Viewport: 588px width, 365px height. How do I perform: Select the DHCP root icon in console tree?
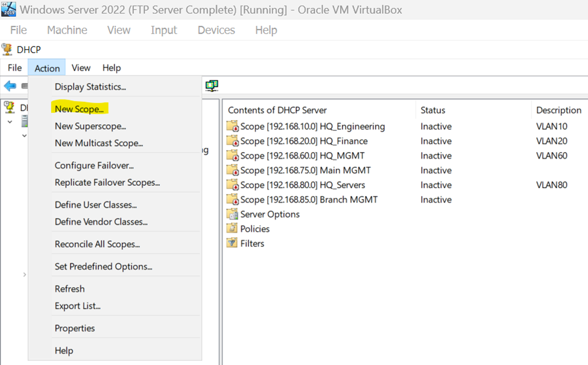(x=10, y=107)
